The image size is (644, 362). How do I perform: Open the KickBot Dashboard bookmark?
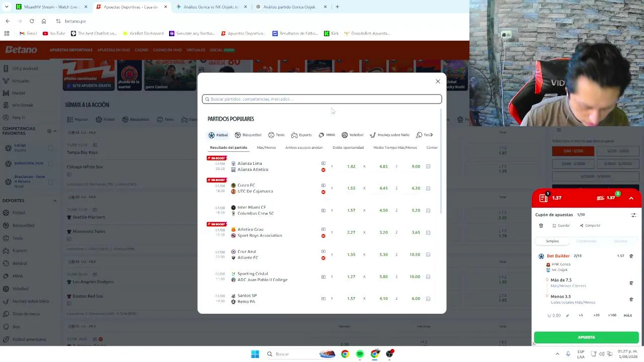tap(142, 34)
